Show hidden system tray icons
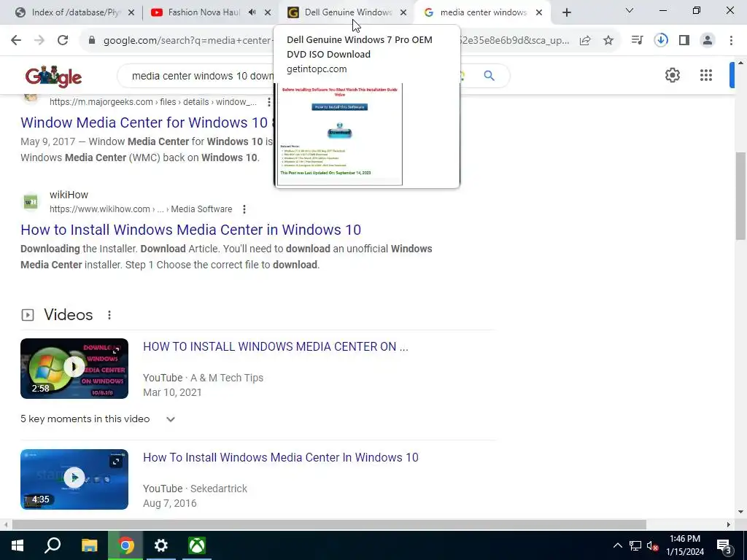 (x=617, y=545)
